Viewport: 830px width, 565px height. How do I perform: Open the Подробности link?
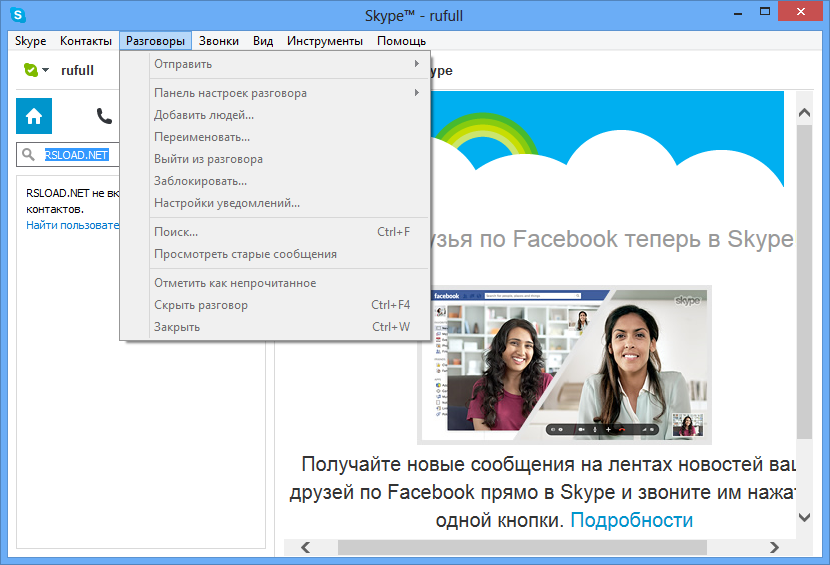(x=631, y=521)
